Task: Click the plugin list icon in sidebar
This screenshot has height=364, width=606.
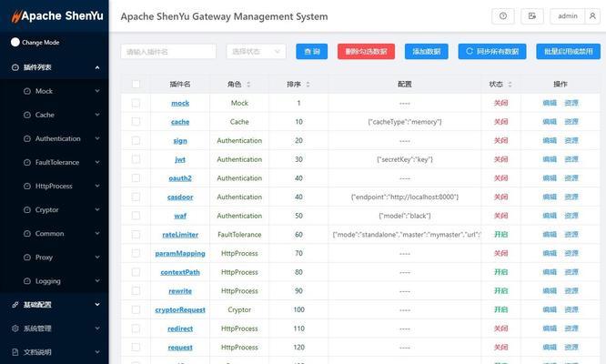Action: pos(15,67)
